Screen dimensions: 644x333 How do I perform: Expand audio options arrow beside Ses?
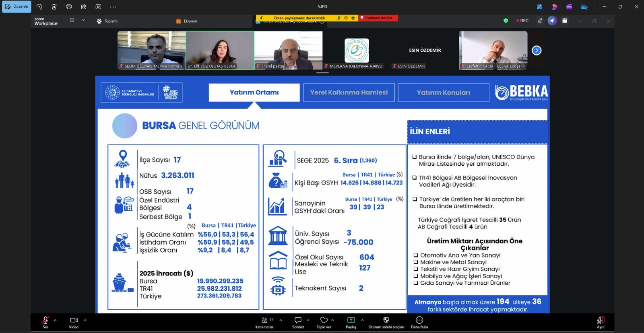point(55,320)
